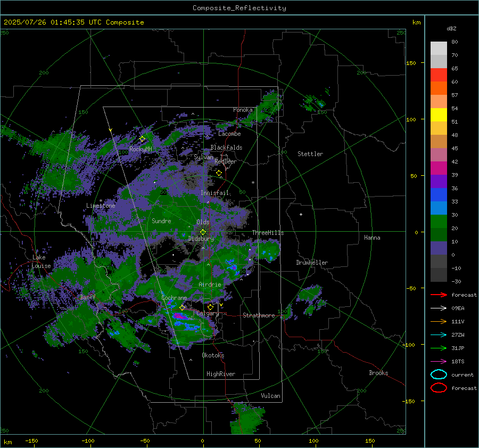
Task: Select the orange 57-60 dBZ swatch
Action: pos(439,88)
